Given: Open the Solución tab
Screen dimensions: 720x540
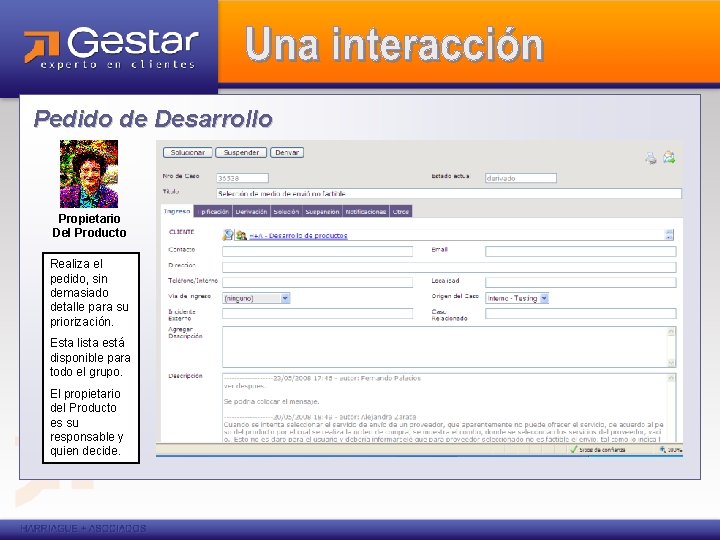Looking at the screenshot, I should [286, 212].
